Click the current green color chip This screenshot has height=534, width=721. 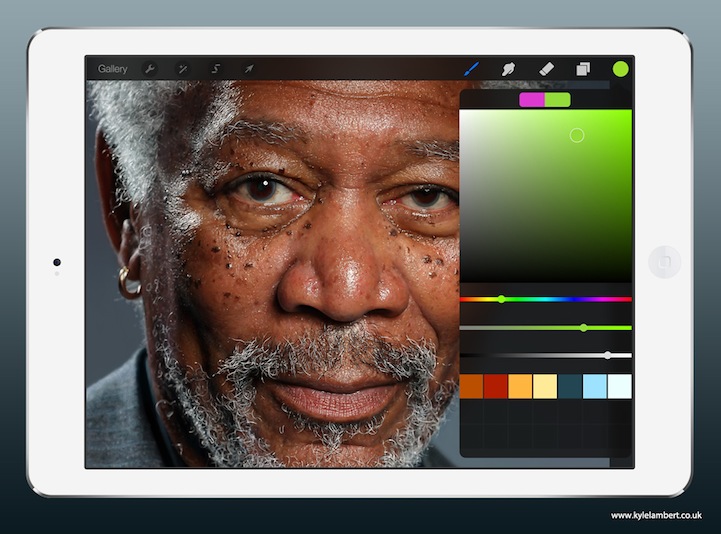point(558,99)
